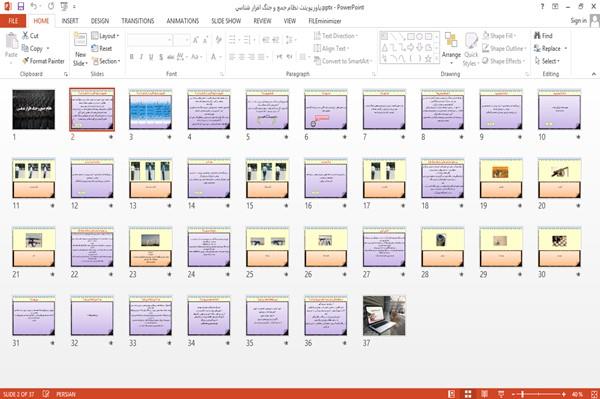Click Reading View icon in status bar
Viewport: 600px width, 399px height.
pos(484,394)
